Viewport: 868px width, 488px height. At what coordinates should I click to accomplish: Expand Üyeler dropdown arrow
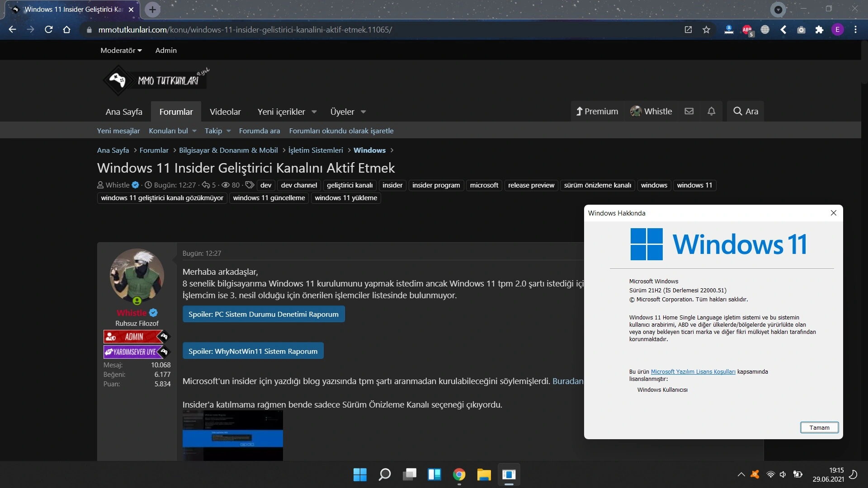[363, 112]
